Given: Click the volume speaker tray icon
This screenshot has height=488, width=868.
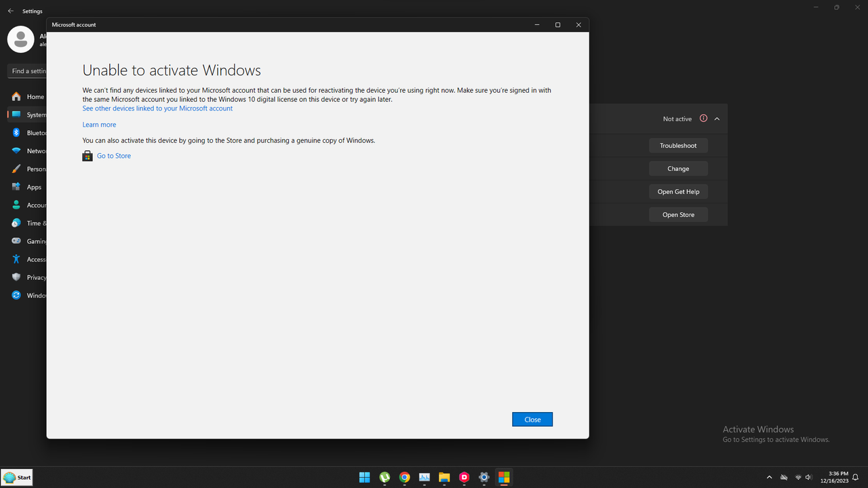Looking at the screenshot, I should pyautogui.click(x=808, y=477).
